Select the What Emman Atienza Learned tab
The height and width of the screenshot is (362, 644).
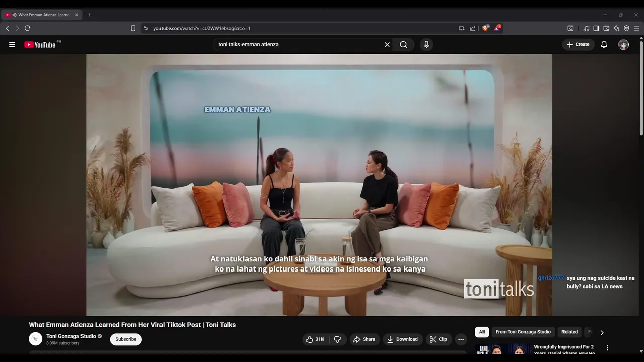pyautogui.click(x=42, y=15)
